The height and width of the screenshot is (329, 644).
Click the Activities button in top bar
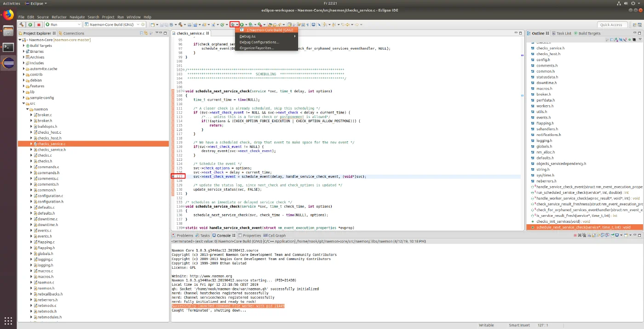(x=12, y=3)
